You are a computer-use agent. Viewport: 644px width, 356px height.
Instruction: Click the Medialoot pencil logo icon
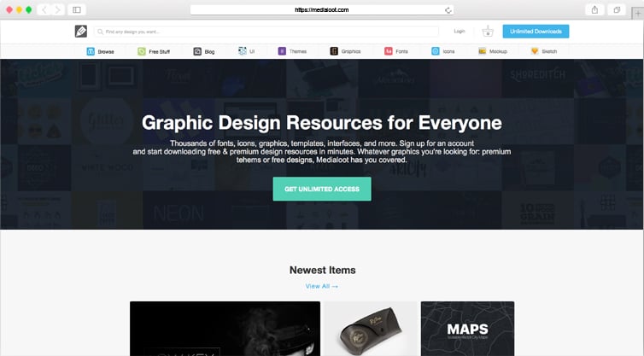[80, 32]
